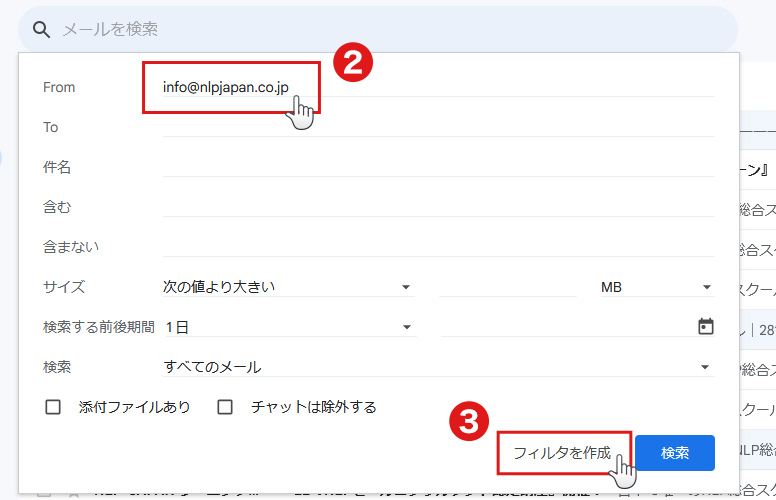Click the フィルタを作成 button
The height and width of the screenshot is (500, 776).
(x=562, y=453)
